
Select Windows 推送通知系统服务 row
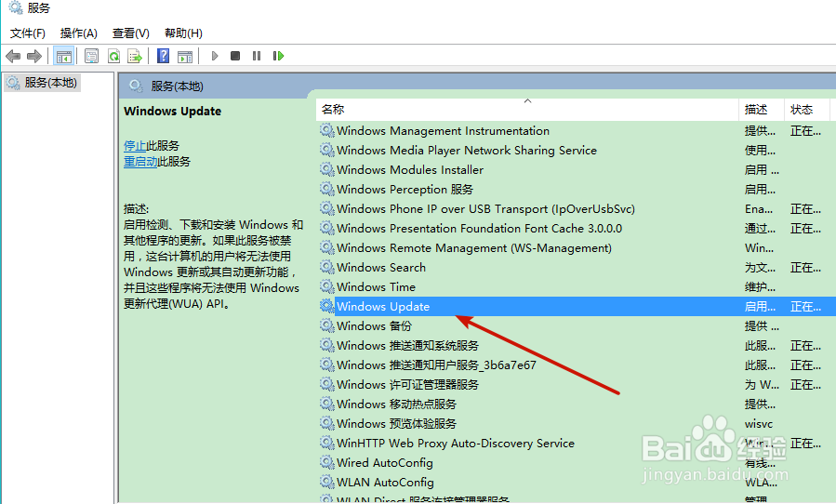coord(408,346)
